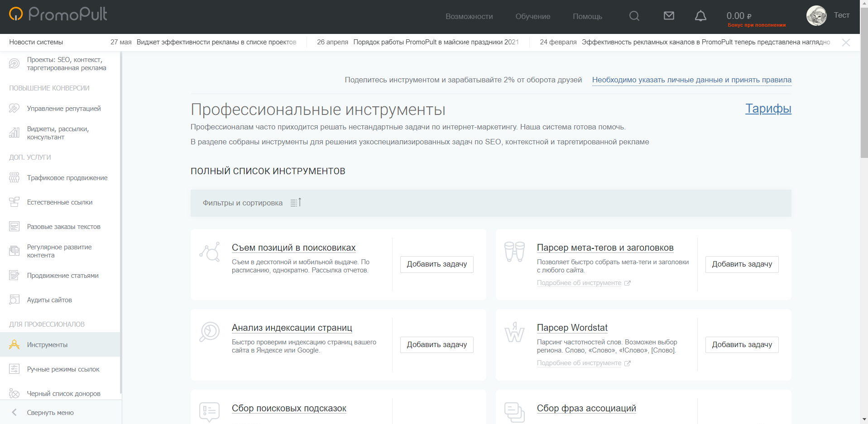This screenshot has height=424, width=868.
Task: Open Парсер Wordstat title link
Action: pos(572,328)
